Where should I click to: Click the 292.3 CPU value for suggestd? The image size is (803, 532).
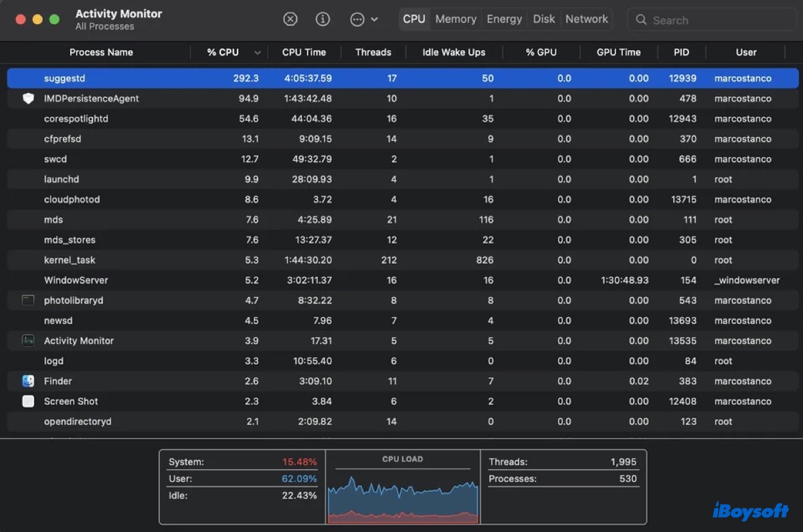246,78
